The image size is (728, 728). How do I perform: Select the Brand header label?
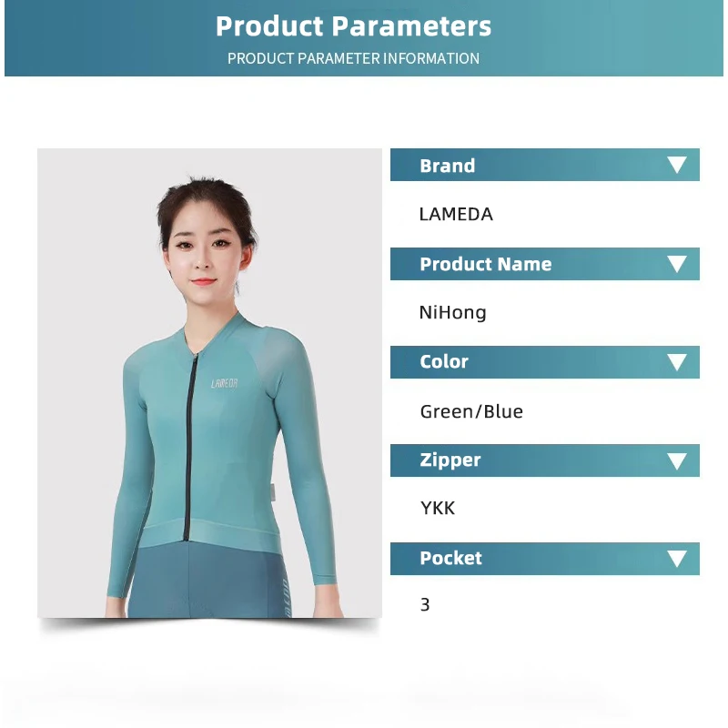pyautogui.click(x=447, y=166)
